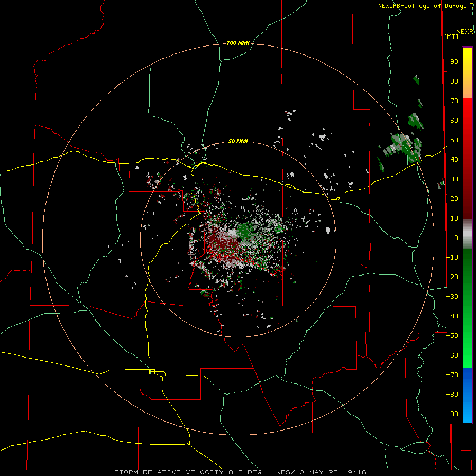Click the positive 80 scale value
Image resolution: width=476 pixels, height=476 pixels.
point(454,81)
